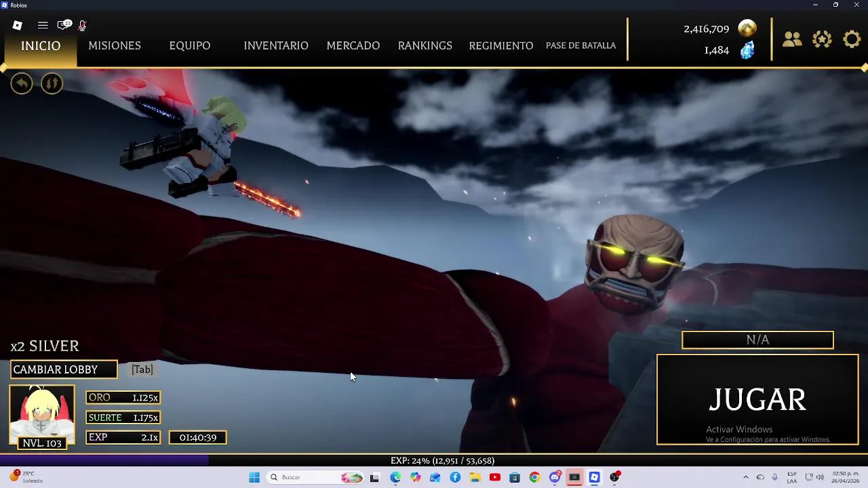Open YouTube from the taskbar
The width and height of the screenshot is (868, 488).
coord(495,477)
